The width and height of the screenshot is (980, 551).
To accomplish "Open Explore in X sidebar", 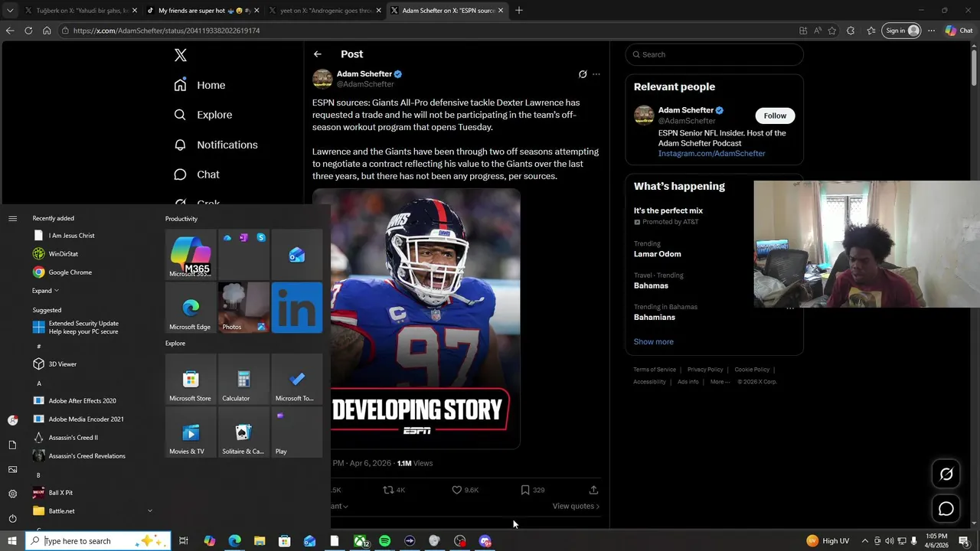I will [x=204, y=115].
